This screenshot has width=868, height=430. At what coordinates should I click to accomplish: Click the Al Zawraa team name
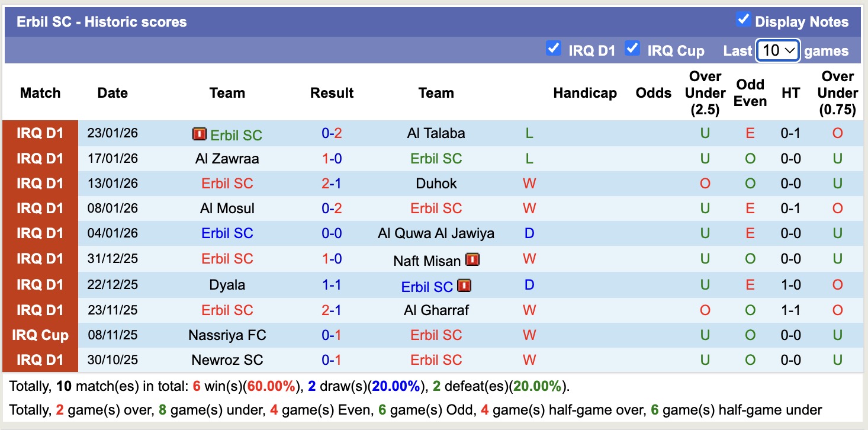[227, 158]
